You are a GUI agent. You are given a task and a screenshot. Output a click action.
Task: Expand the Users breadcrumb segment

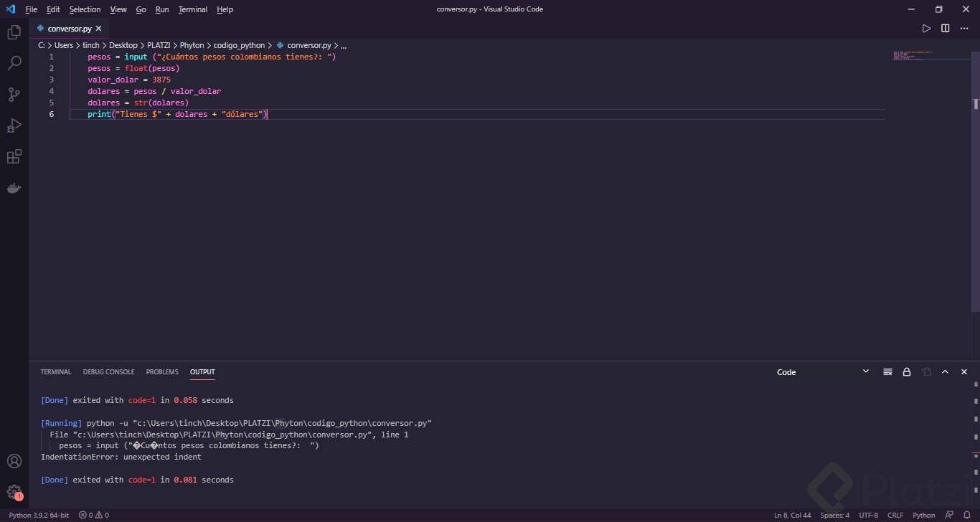coord(64,45)
